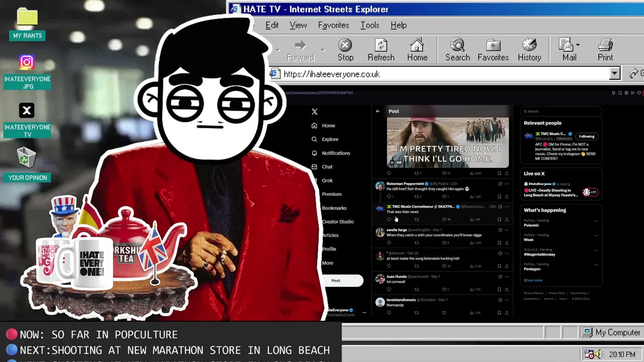Click the Print toolbar icon
The width and height of the screenshot is (644, 362).
[x=605, y=46]
